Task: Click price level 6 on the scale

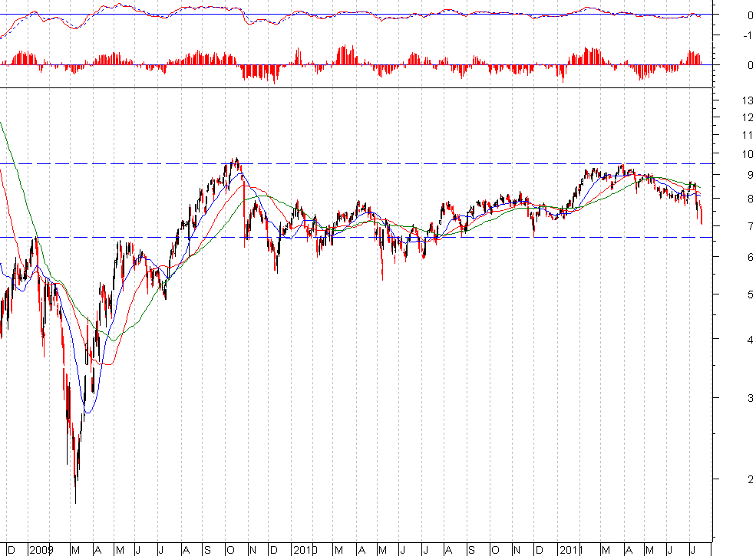Action: 750,257
